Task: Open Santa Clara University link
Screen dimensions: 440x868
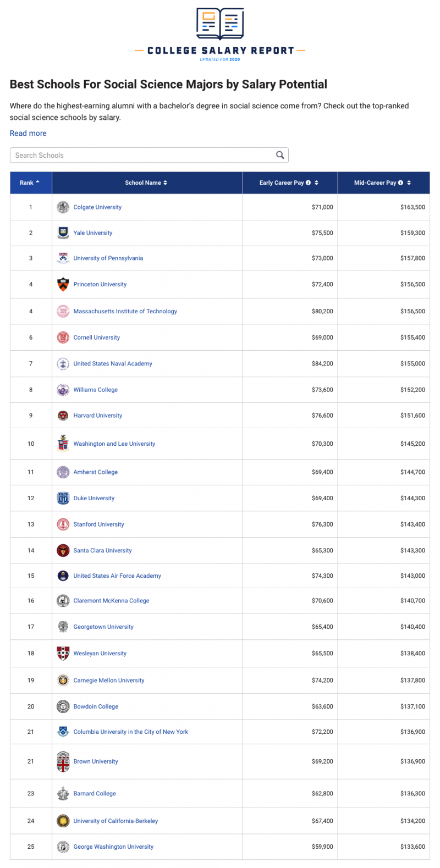Action: (102, 550)
